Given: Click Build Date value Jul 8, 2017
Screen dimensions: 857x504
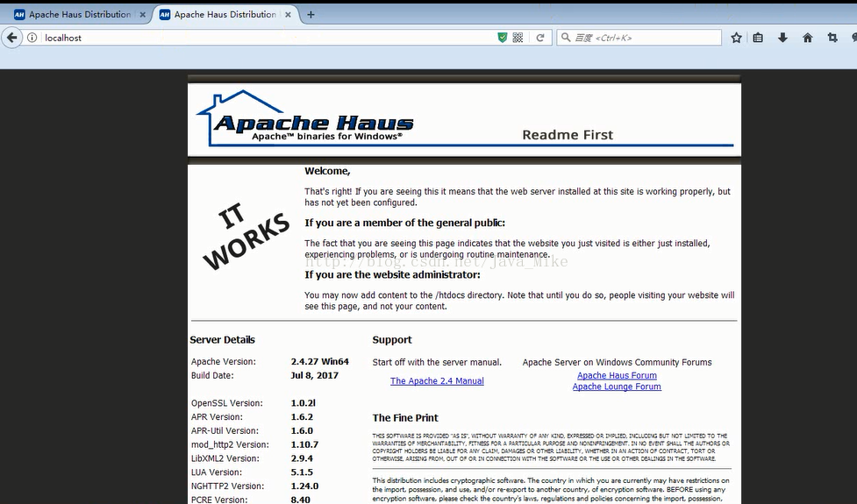Looking at the screenshot, I should coord(314,375).
